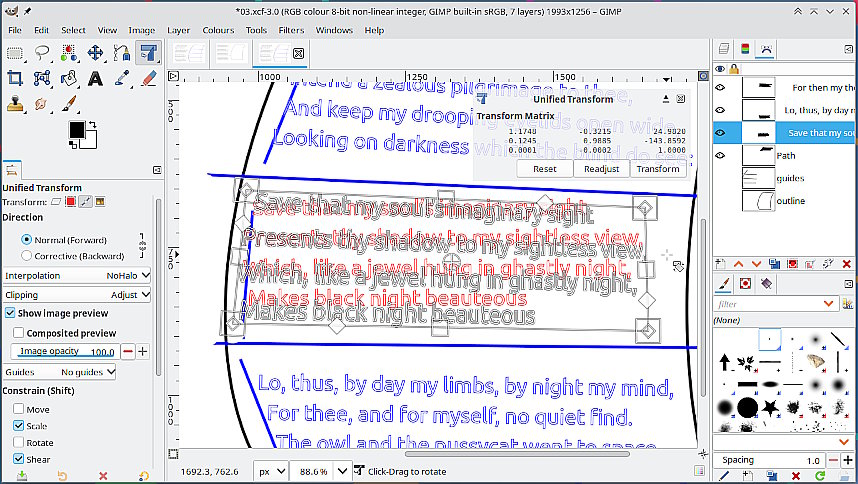Delete the selected path

pyautogui.click(x=847, y=264)
